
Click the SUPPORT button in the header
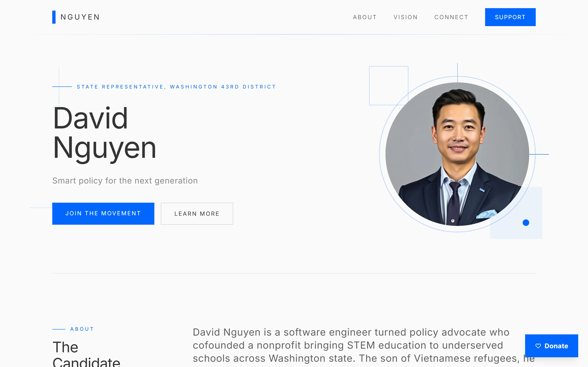click(510, 17)
